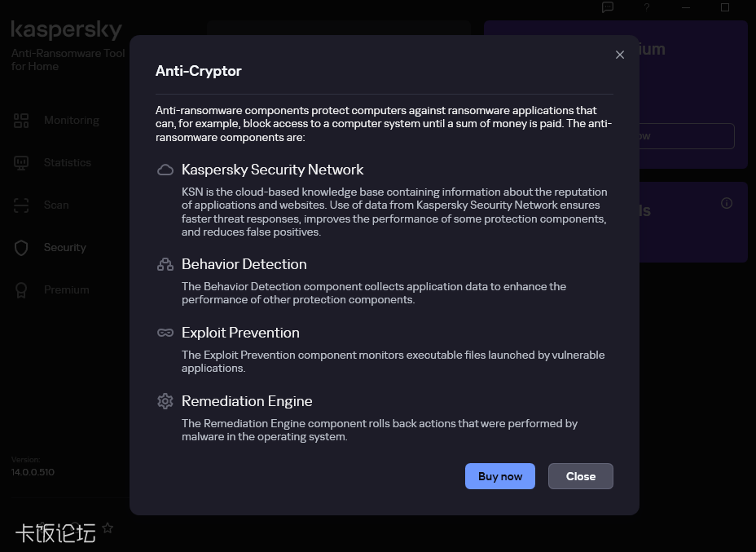Close the Anti-Cryptor dialog with the X icon
This screenshot has height=552, width=756.
[620, 55]
